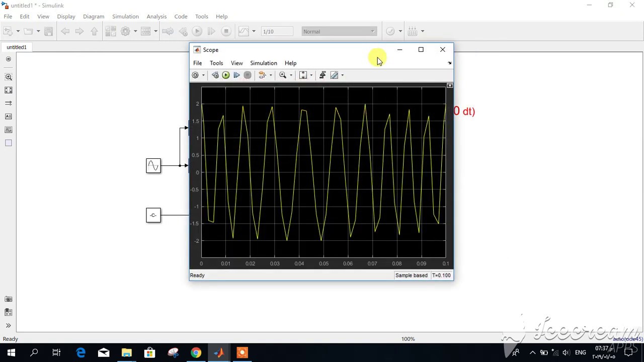Click Forward arrow in Simulink toolbar
The width and height of the screenshot is (644, 362).
pos(79,31)
